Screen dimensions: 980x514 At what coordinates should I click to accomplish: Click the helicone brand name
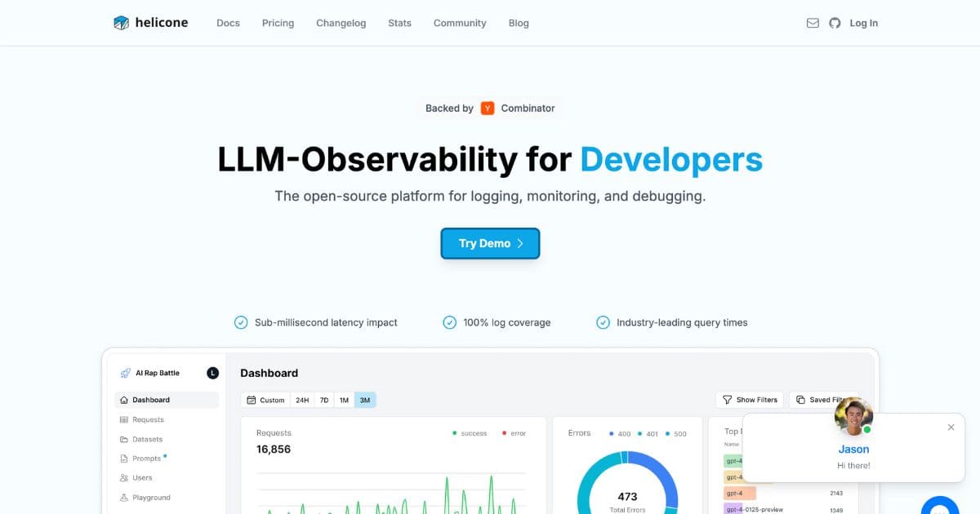pos(162,23)
